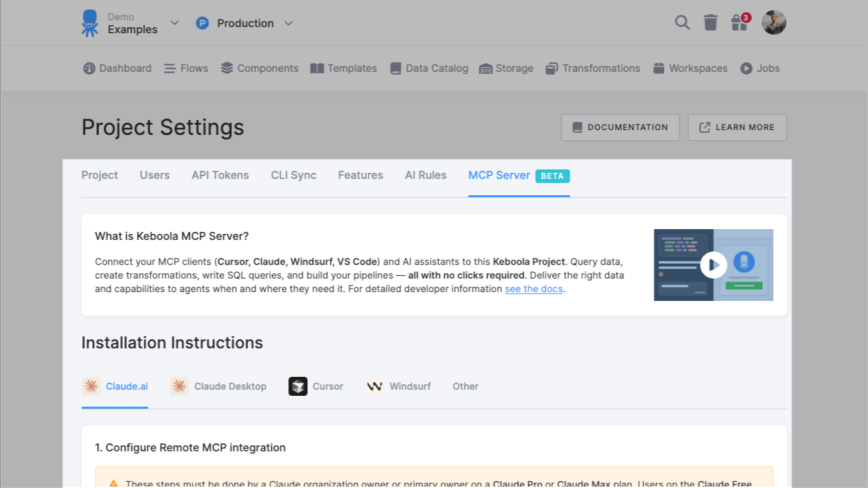Image resolution: width=868 pixels, height=488 pixels.
Task: Open your user avatar menu
Action: tap(774, 22)
